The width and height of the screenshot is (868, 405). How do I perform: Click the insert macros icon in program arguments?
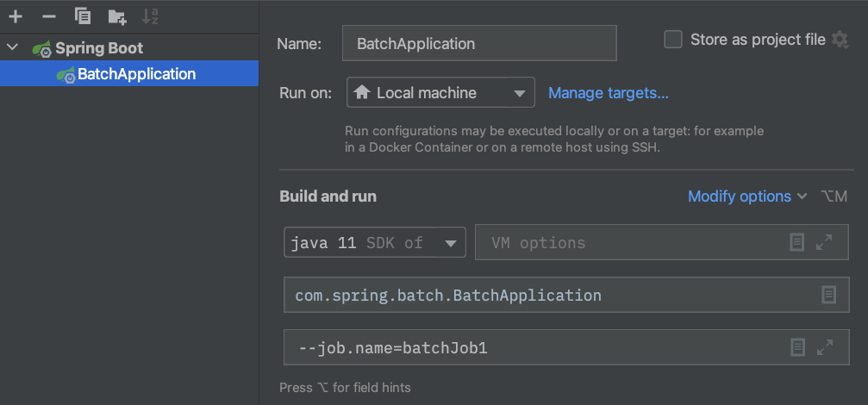[x=798, y=347]
